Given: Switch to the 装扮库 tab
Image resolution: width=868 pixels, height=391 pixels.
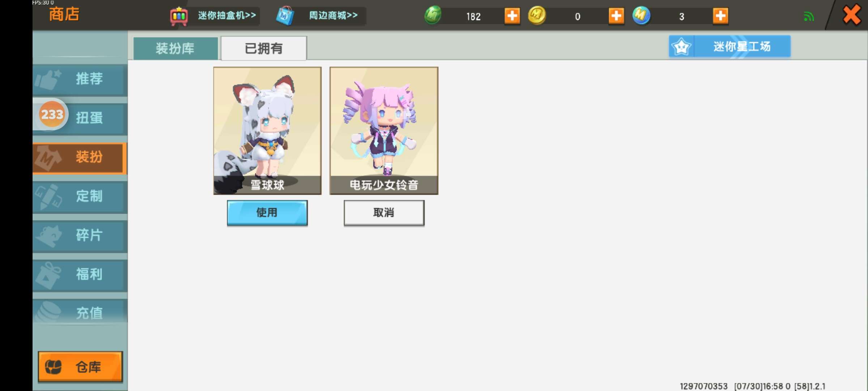Looking at the screenshot, I should tap(175, 48).
